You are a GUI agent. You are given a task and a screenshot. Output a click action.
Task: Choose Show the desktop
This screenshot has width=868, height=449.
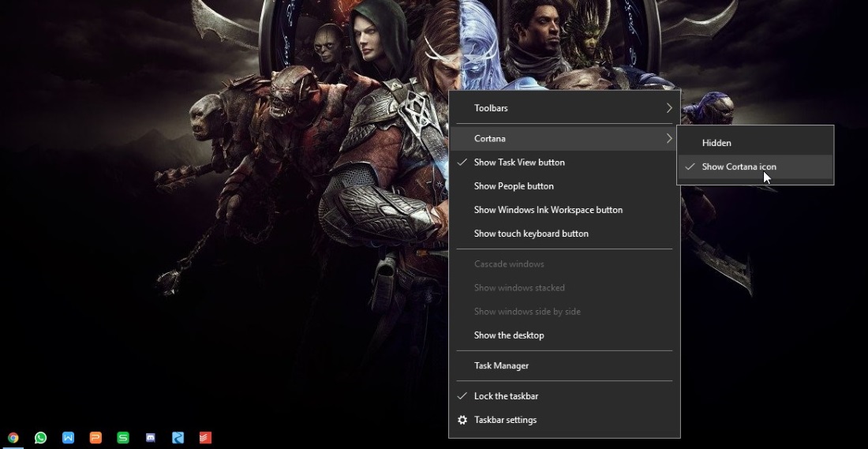click(x=564, y=335)
